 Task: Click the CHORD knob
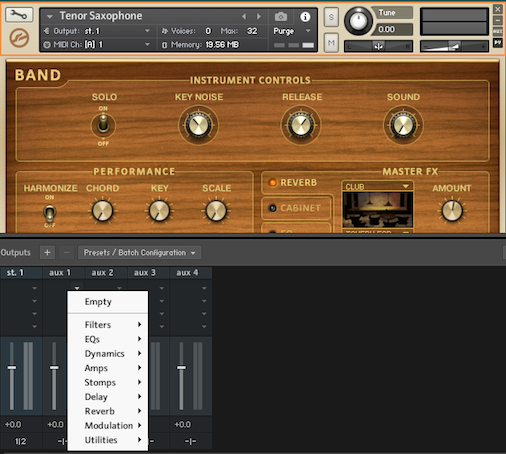103,211
